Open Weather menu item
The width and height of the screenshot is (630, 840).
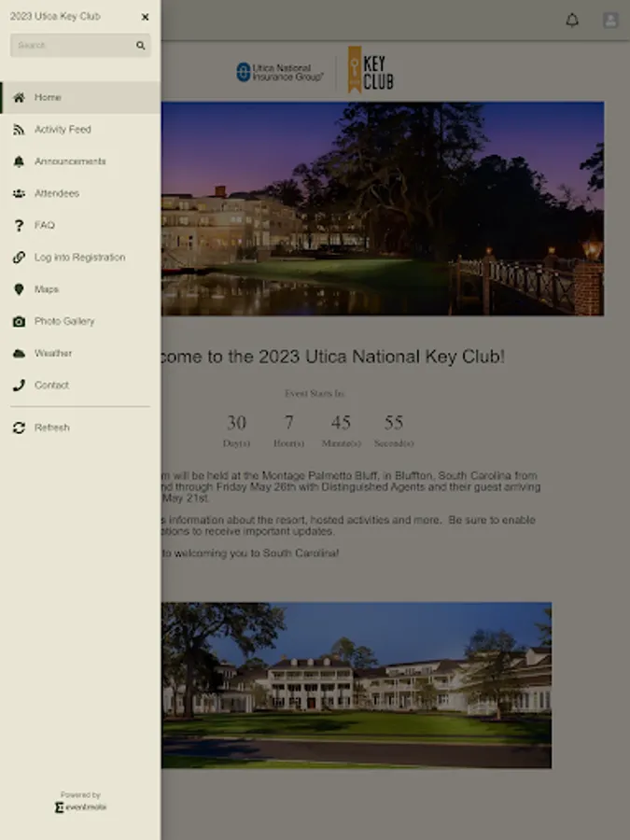[x=80, y=354]
